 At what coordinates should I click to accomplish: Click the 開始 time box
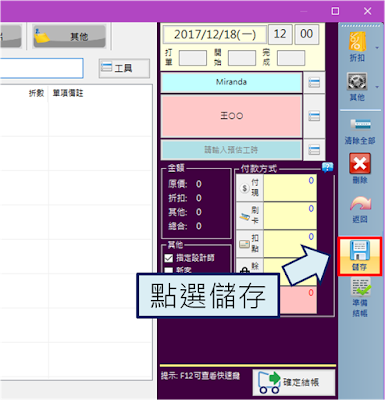click(x=242, y=58)
